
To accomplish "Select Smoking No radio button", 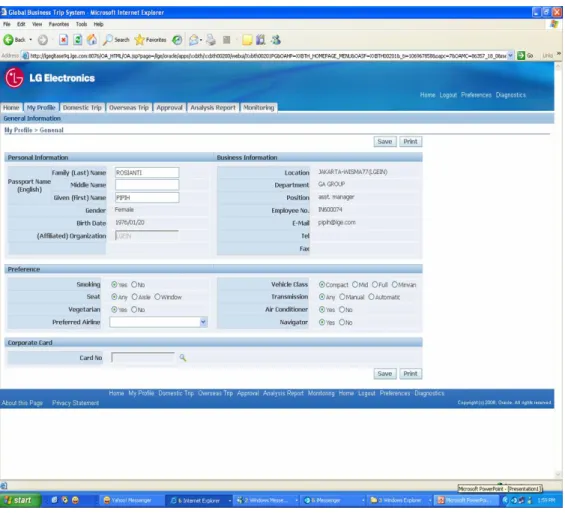I will click(x=134, y=285).
